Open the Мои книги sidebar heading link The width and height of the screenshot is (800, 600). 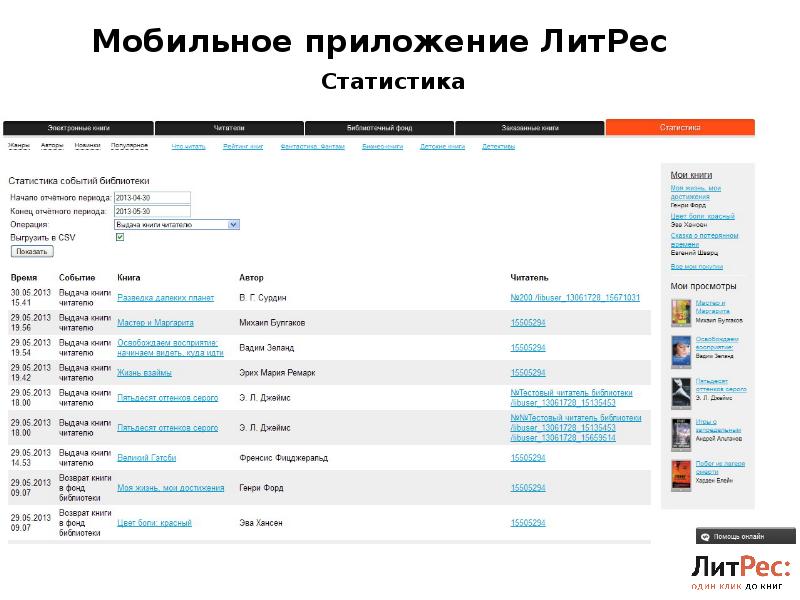[x=691, y=175]
